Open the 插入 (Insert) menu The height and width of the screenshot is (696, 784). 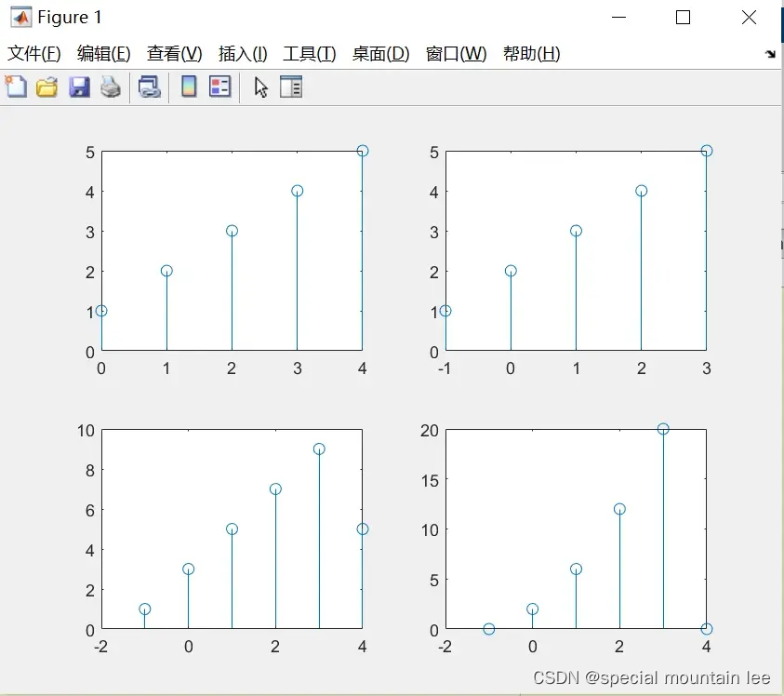click(x=243, y=53)
